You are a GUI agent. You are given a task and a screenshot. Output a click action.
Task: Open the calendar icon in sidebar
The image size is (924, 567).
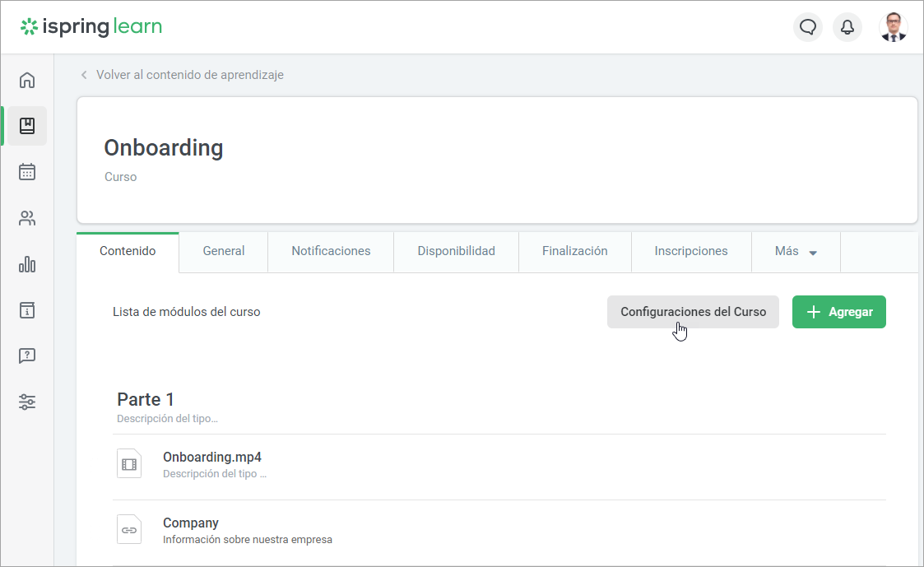click(x=27, y=172)
